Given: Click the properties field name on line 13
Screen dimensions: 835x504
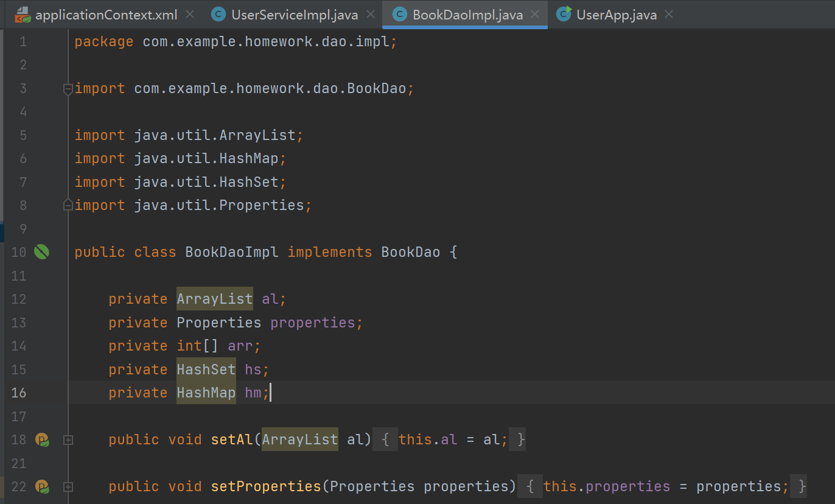Looking at the screenshot, I should (312, 323).
